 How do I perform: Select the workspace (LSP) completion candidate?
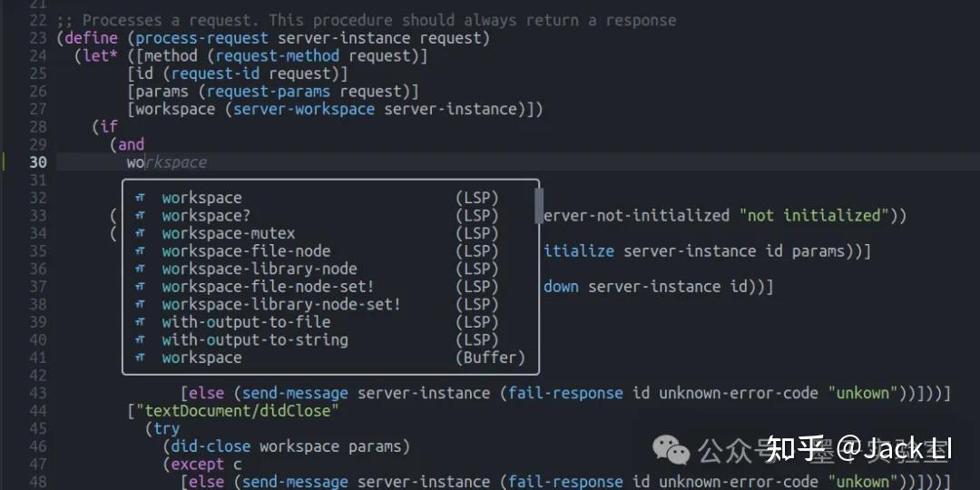point(330,198)
